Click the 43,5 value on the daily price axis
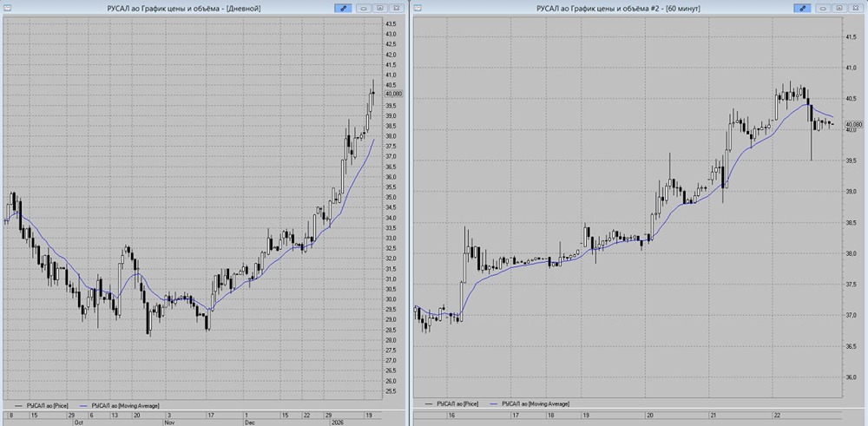The image size is (868, 426). (x=391, y=23)
